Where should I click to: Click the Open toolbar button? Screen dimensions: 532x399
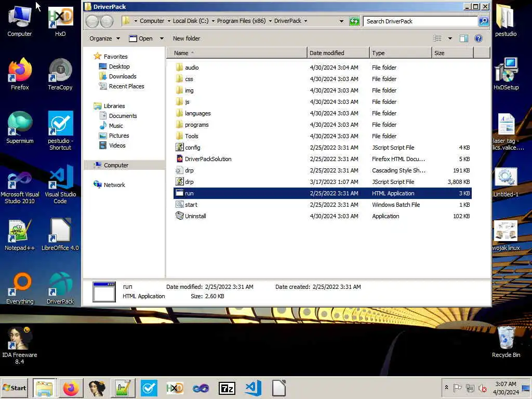141,38
